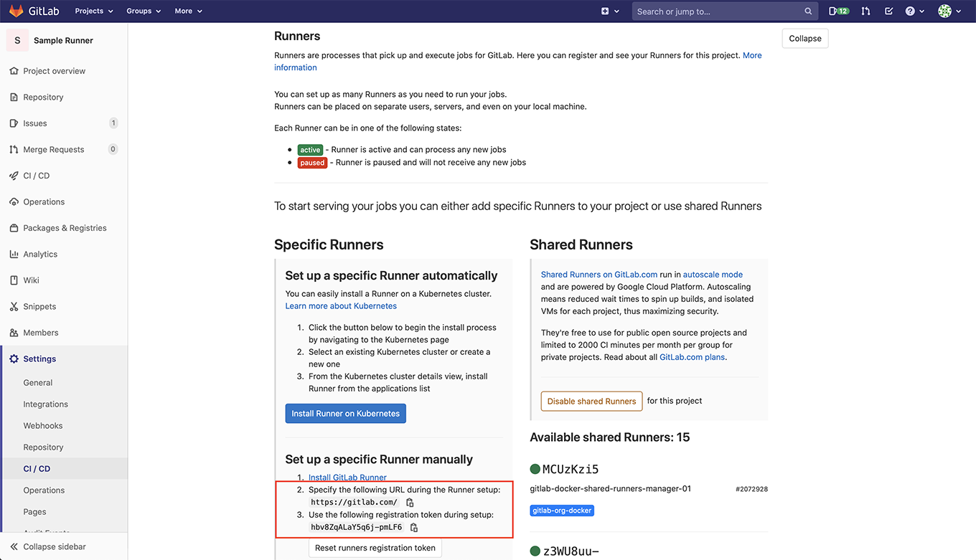Open the plus new-item dropdown

tap(610, 11)
